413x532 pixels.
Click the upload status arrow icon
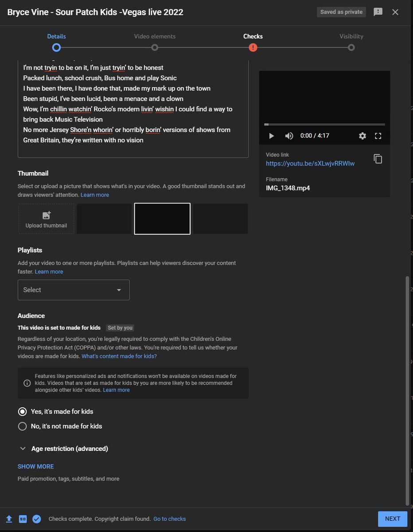click(x=8, y=519)
